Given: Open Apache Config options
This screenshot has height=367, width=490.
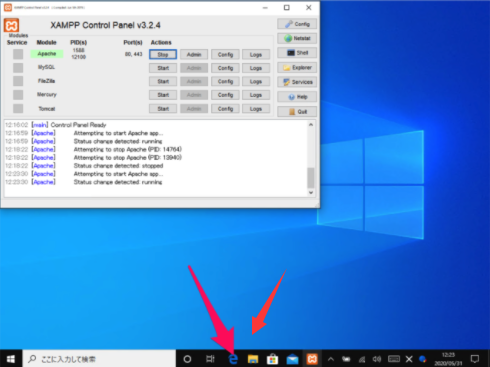Looking at the screenshot, I should (225, 54).
